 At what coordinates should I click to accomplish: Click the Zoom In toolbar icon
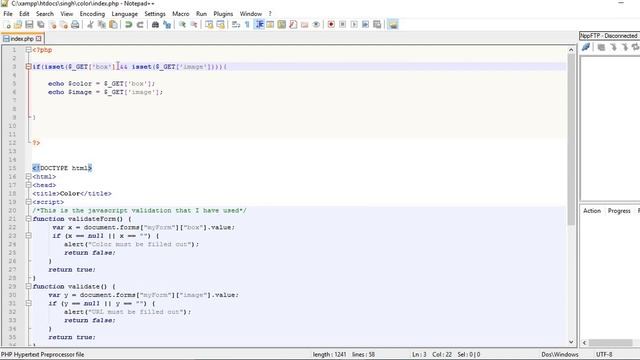(182, 24)
